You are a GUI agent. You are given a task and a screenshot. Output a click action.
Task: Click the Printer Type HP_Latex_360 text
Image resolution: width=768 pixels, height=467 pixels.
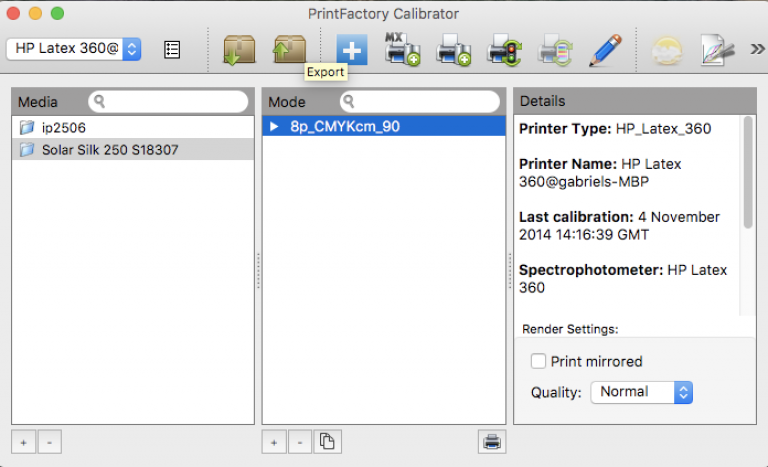click(x=615, y=128)
